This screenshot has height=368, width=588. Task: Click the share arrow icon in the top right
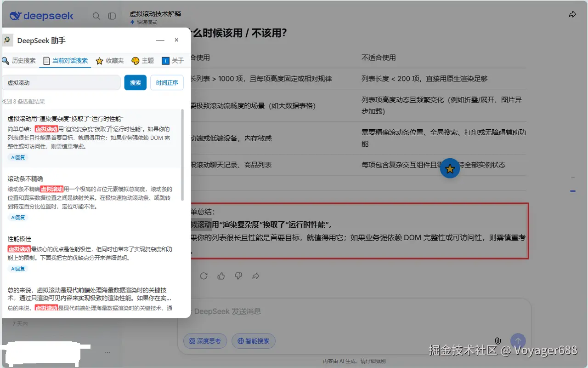point(572,15)
